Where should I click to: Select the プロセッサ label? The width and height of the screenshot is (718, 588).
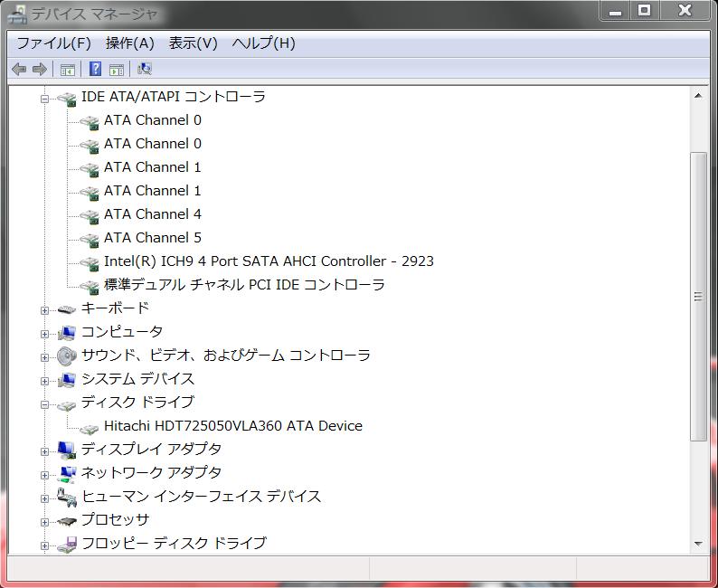pos(116,520)
